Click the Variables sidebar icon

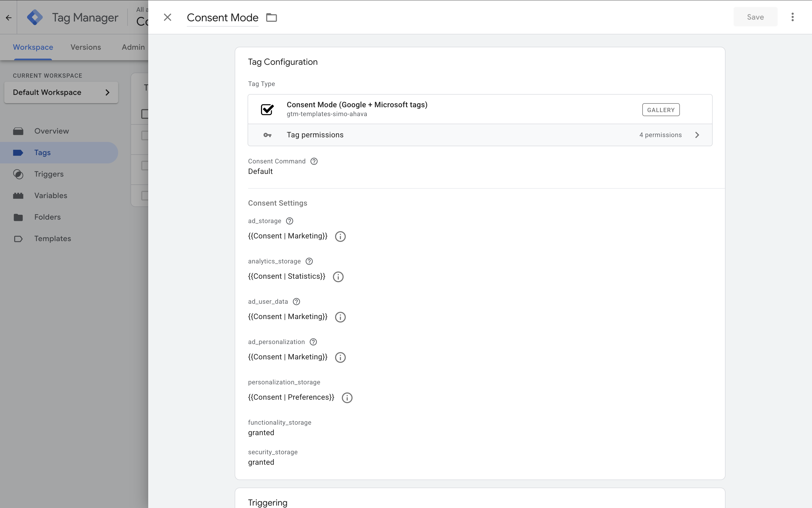coord(18,196)
